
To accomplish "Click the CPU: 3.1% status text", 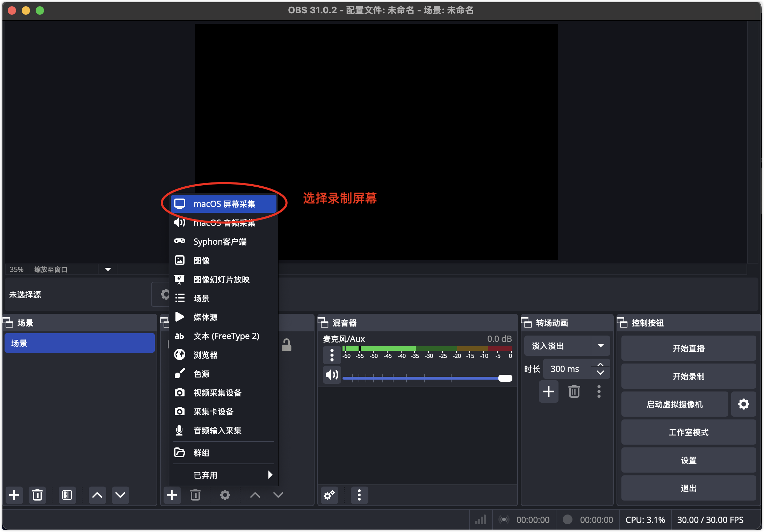I will 645,520.
